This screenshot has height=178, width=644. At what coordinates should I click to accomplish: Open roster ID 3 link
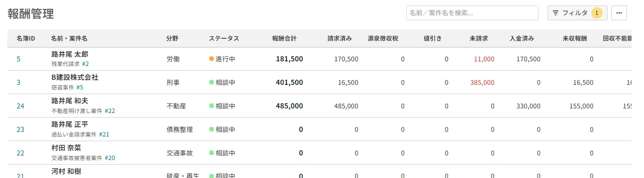[x=18, y=83]
